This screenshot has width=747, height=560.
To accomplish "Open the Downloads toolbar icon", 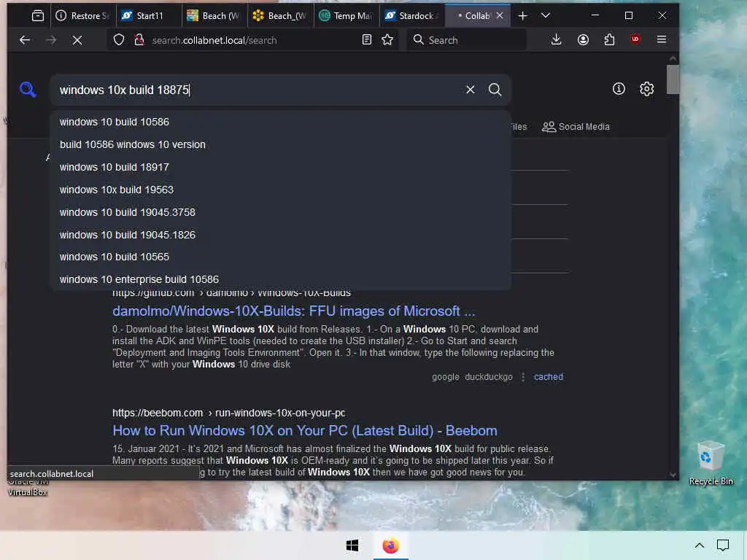I will click(556, 39).
